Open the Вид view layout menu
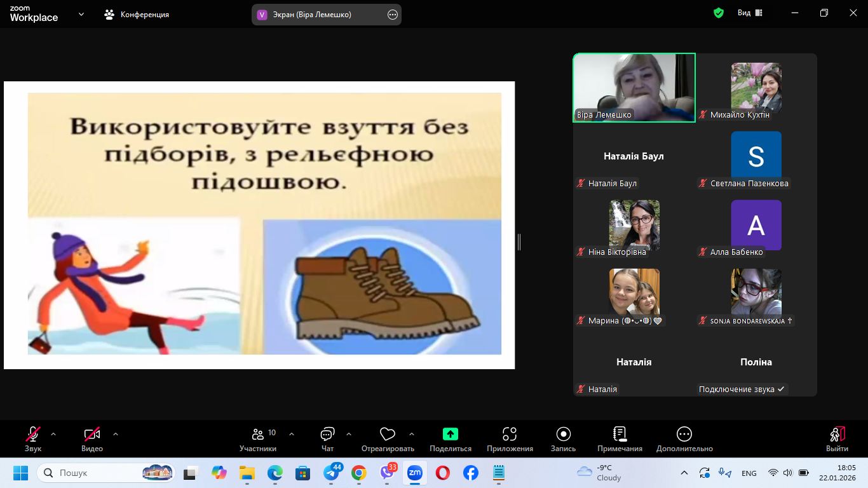Image resolution: width=868 pixels, height=488 pixels. (x=750, y=13)
